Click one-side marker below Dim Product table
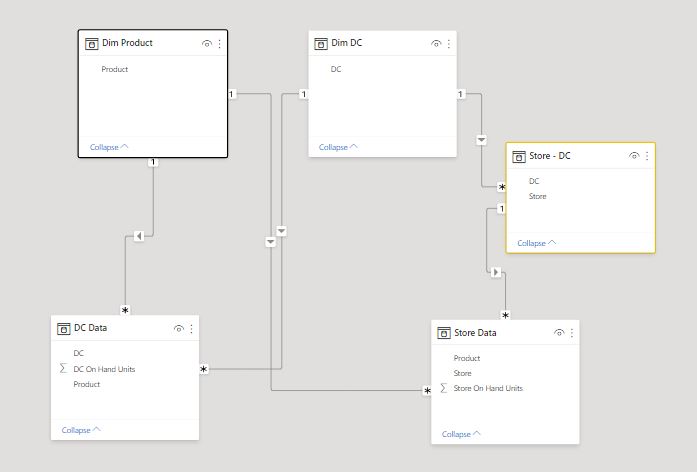 click(x=153, y=162)
